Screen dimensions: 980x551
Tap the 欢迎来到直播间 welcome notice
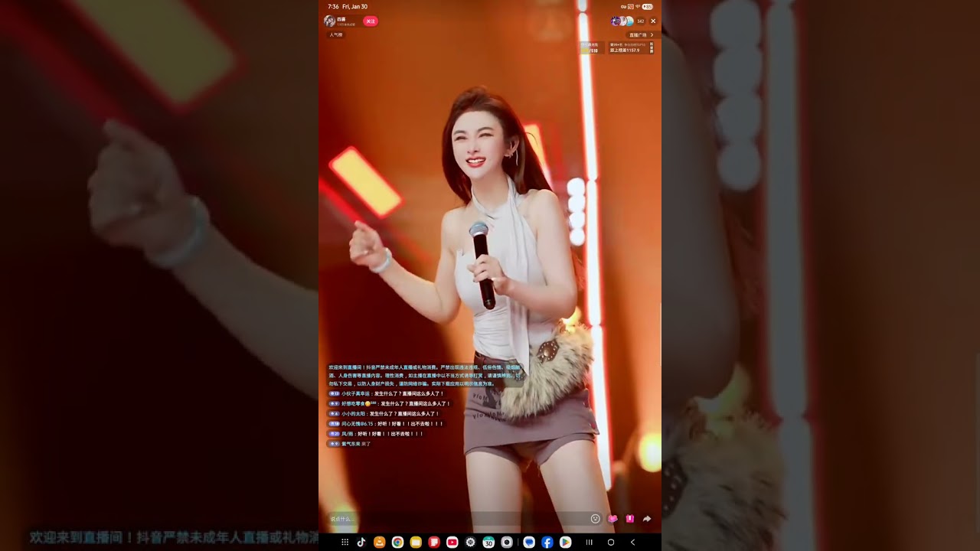coord(425,375)
